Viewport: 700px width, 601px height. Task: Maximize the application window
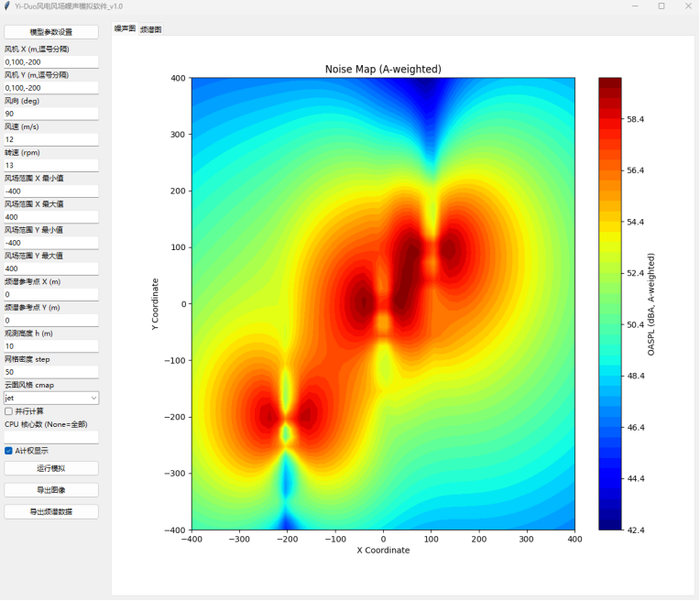pyautogui.click(x=662, y=5)
